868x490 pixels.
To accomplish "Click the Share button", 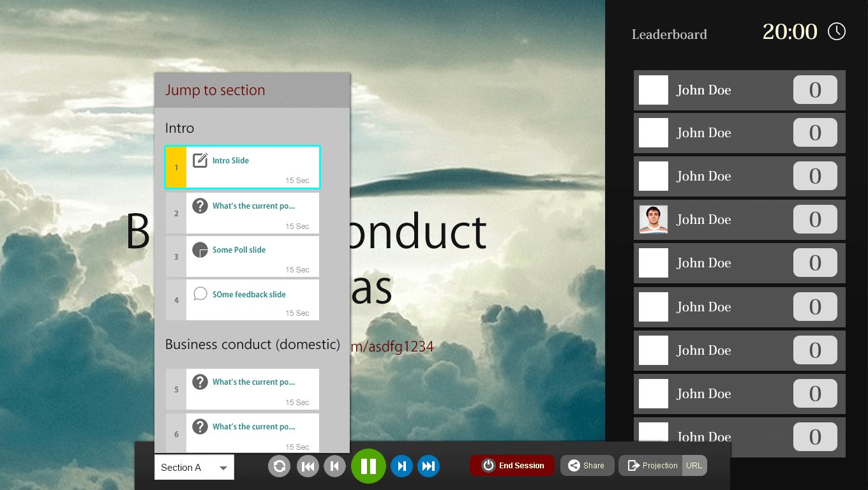I will pos(587,466).
